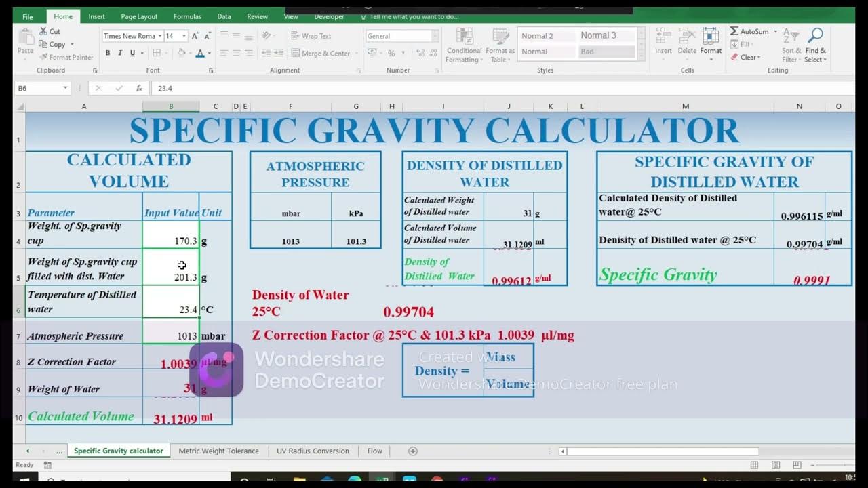Image resolution: width=868 pixels, height=488 pixels.
Task: Click the Paste clipboard icon
Action: click(25, 38)
